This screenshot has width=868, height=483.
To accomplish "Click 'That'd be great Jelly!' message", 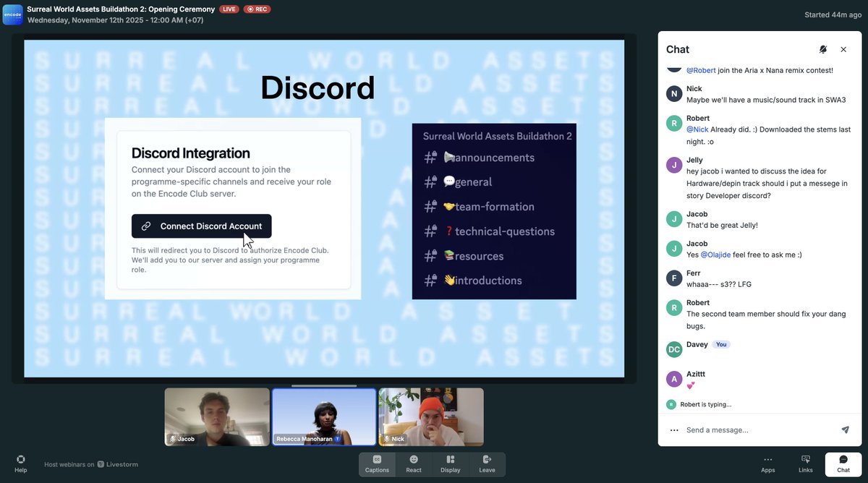I will [x=722, y=225].
